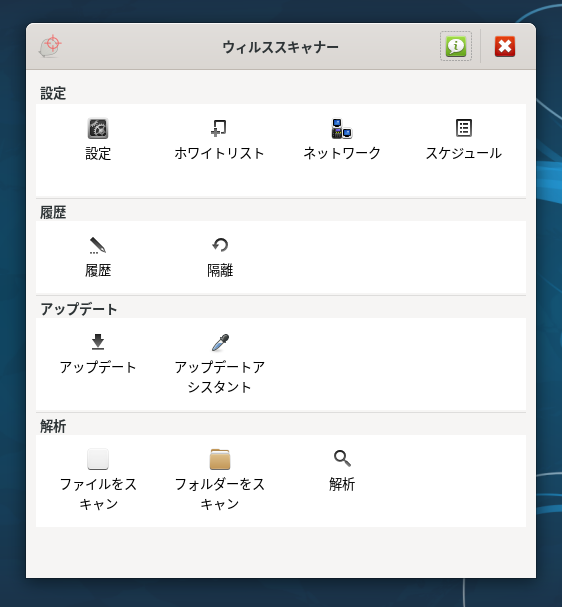Click the ネットワーク text label
This screenshot has height=607, width=562.
[x=342, y=154]
